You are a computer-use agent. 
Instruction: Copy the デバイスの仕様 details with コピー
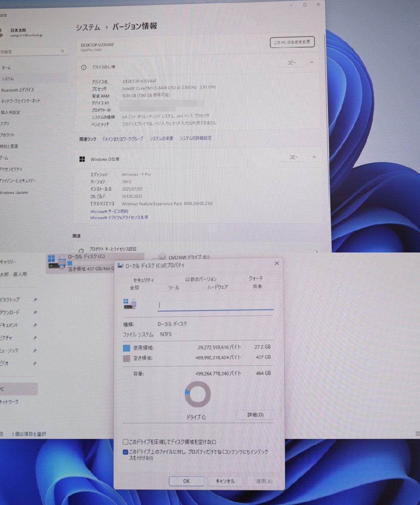point(292,62)
